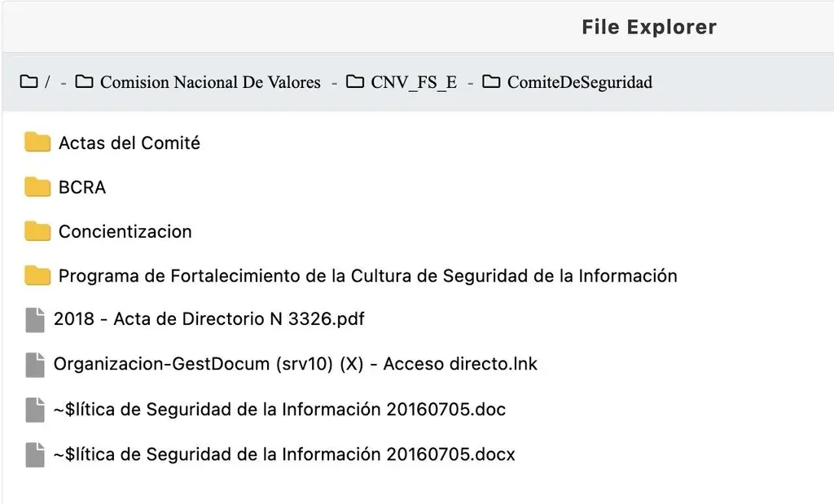Open 2018 - Acta de Directorio N 3326.pdf
Screen dimensions: 834x504
click(x=208, y=319)
